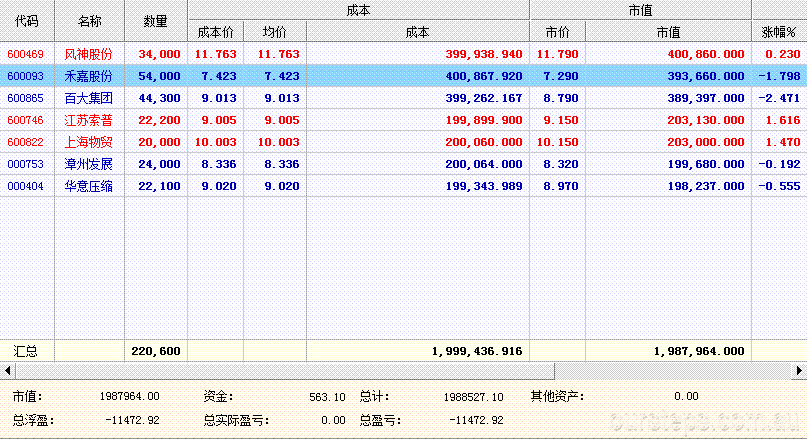Click market value 203,130.000
807x439 pixels.
click(x=706, y=120)
